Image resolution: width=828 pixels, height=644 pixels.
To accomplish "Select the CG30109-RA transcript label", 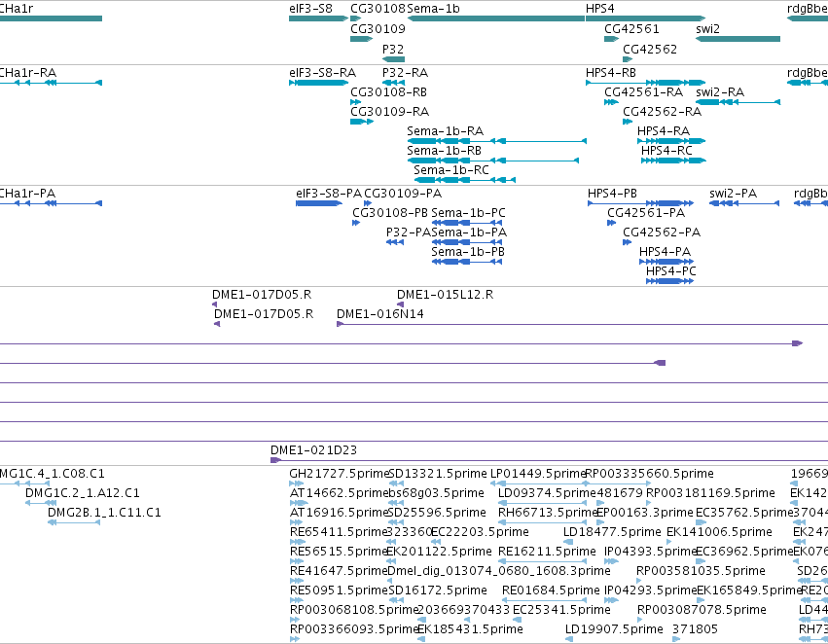I will coord(390,111).
